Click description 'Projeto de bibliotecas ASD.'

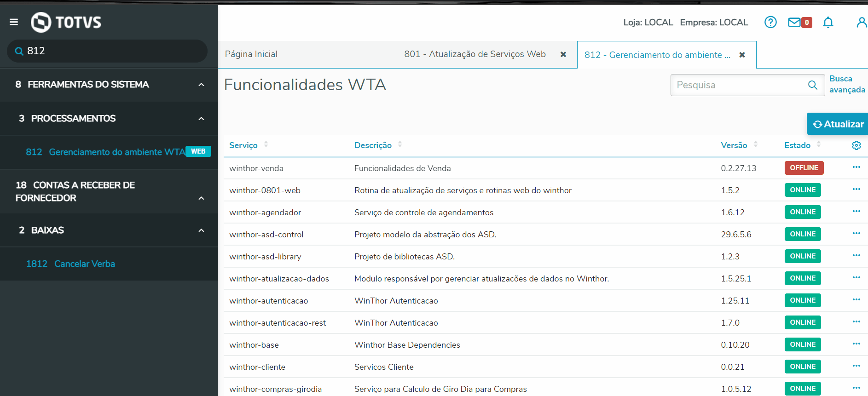pyautogui.click(x=405, y=257)
